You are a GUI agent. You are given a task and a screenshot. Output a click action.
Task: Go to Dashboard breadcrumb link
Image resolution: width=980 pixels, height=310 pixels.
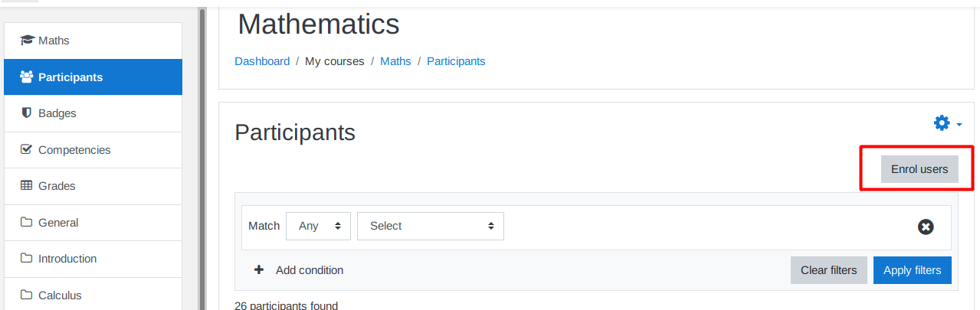(x=262, y=61)
